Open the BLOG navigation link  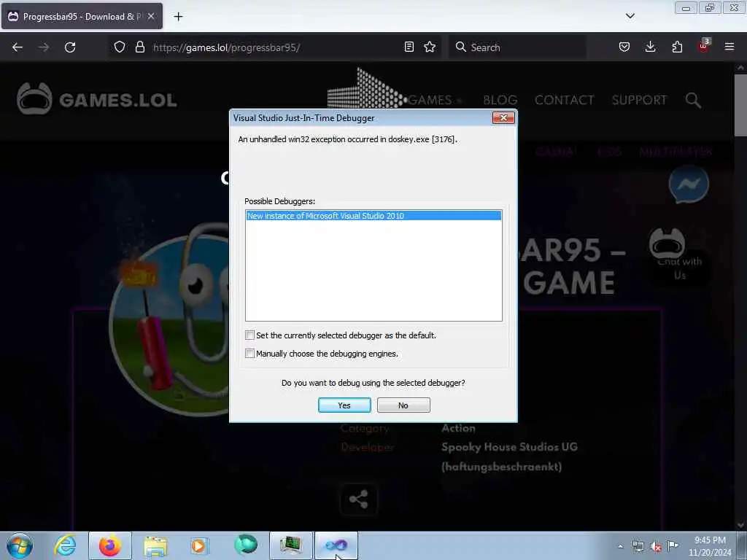(x=500, y=100)
